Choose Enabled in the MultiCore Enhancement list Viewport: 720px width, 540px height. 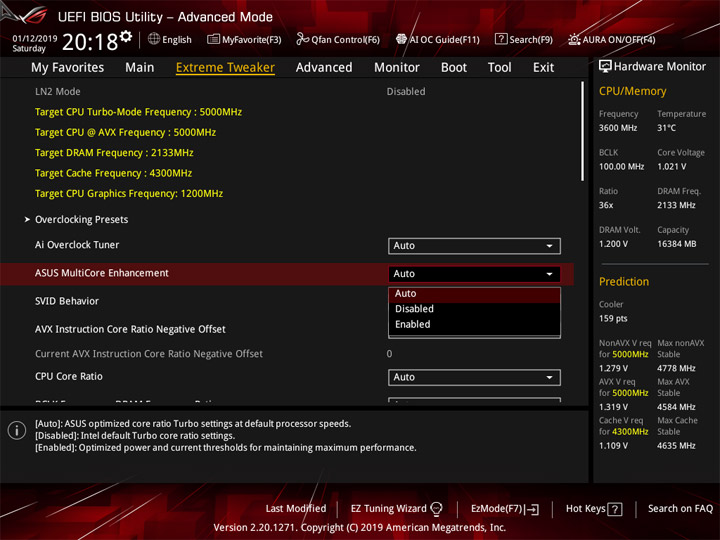coord(474,324)
